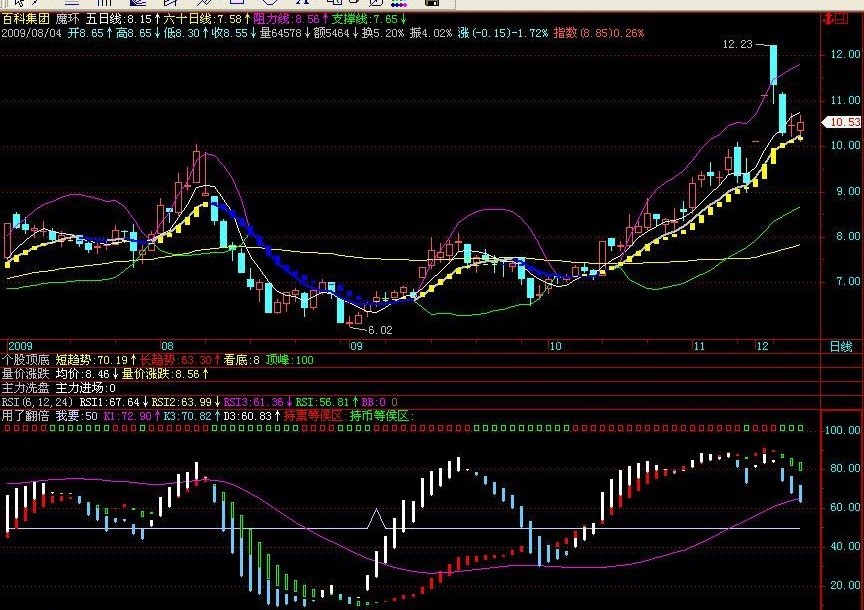The image size is (864, 610).
Task: Click the 振4.02% amplitude value
Action: tap(430, 33)
